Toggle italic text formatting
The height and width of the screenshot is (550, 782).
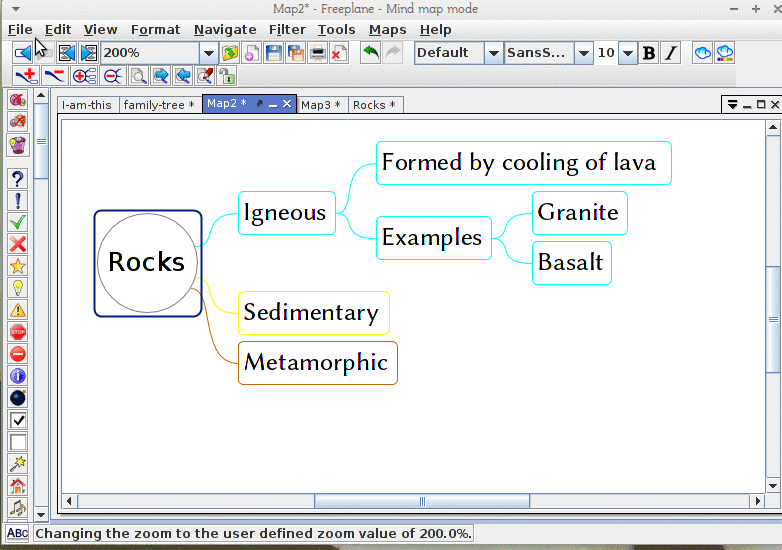tap(670, 53)
